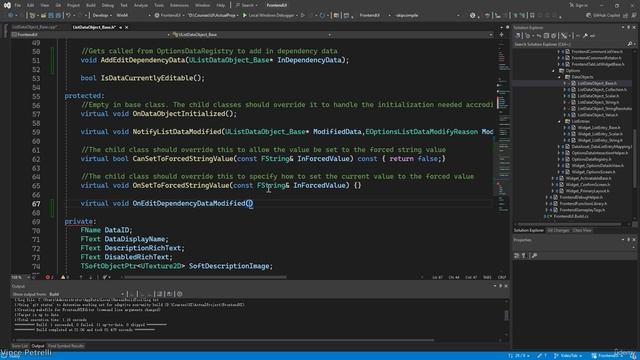Screen dimensions: 640x360
Task: Select FrontendUI.Build.cs file
Action: (x=571, y=216)
